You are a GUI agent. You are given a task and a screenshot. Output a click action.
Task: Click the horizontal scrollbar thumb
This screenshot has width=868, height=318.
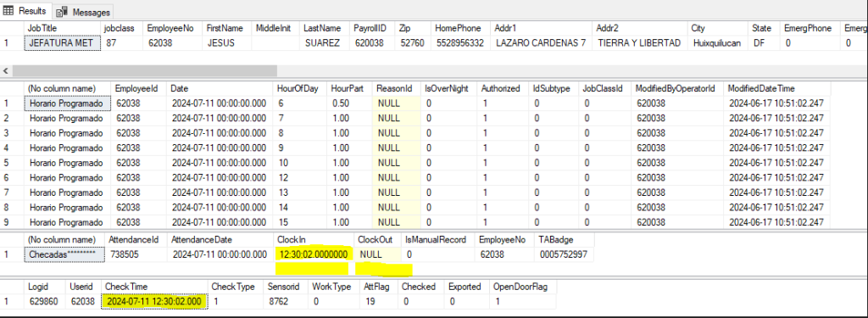144,71
